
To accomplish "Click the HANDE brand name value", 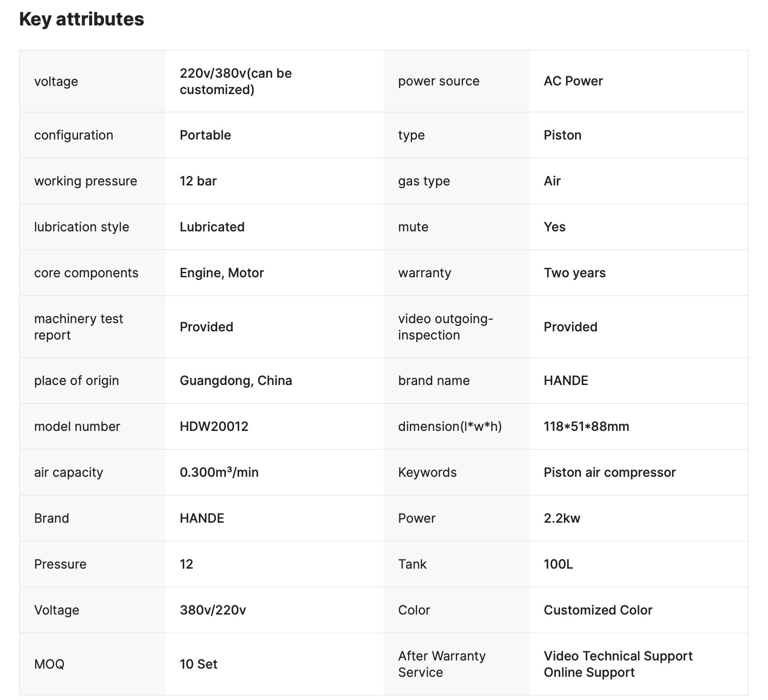I will 566,380.
